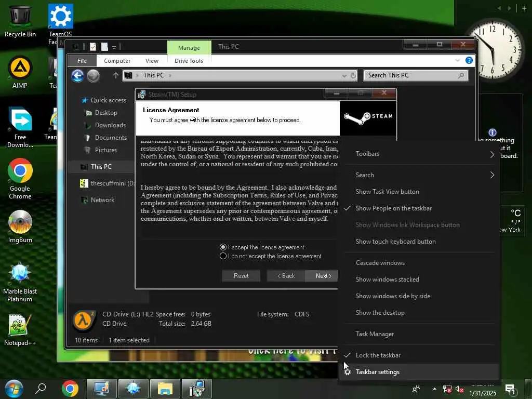Image resolution: width=532 pixels, height=399 pixels.
Task: Open the Recycle Bin desktop icon
Action: 20,21
